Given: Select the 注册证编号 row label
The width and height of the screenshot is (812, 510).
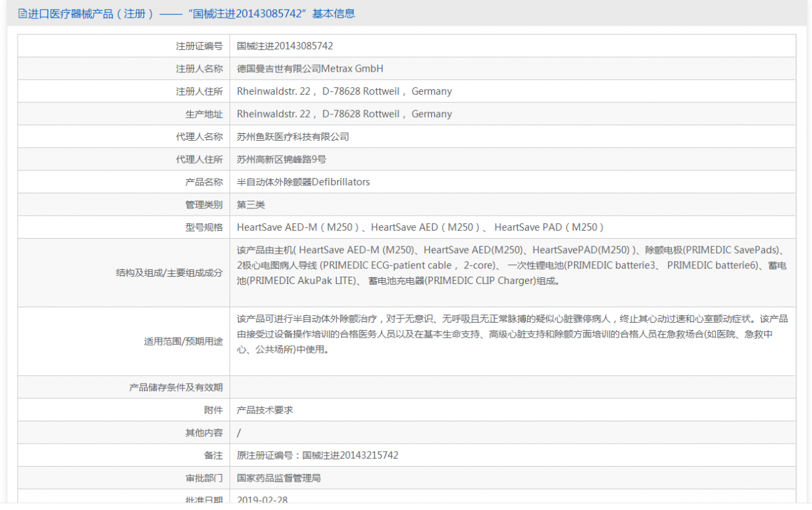Looking at the screenshot, I should 199,46.
